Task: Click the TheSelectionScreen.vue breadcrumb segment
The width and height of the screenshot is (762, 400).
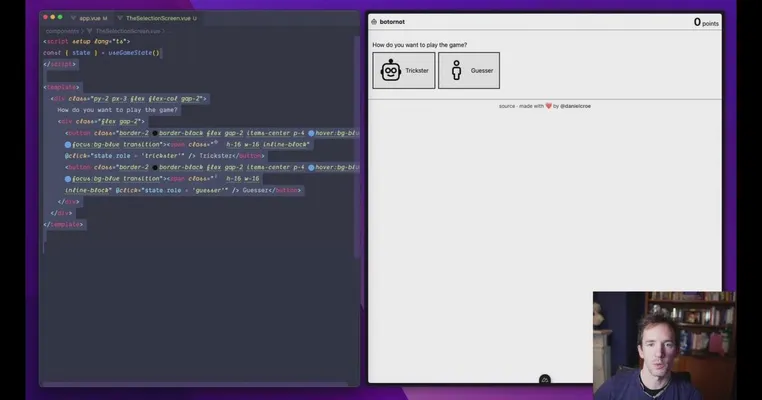Action: pos(128,31)
